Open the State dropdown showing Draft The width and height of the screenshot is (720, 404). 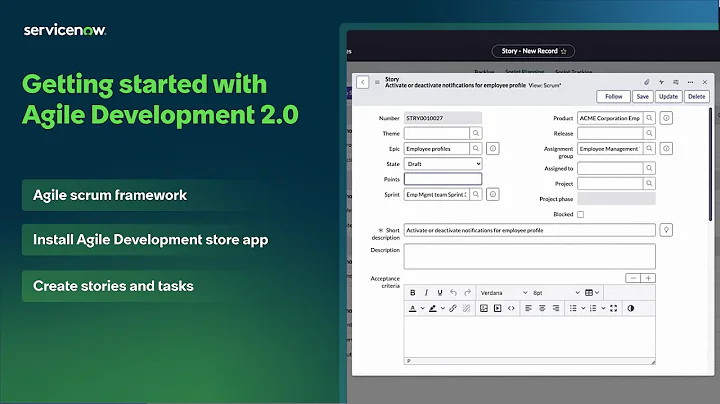tap(443, 164)
